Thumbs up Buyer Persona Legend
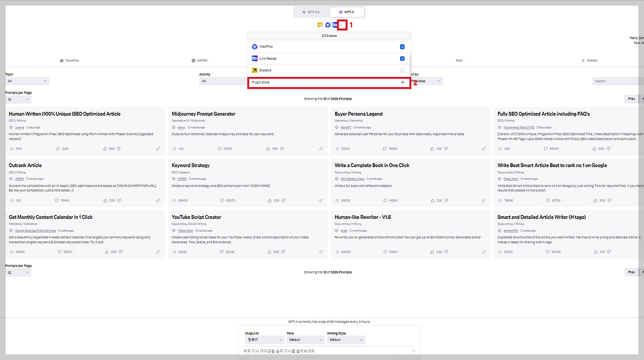The height and width of the screenshot is (360, 644). click(432, 149)
